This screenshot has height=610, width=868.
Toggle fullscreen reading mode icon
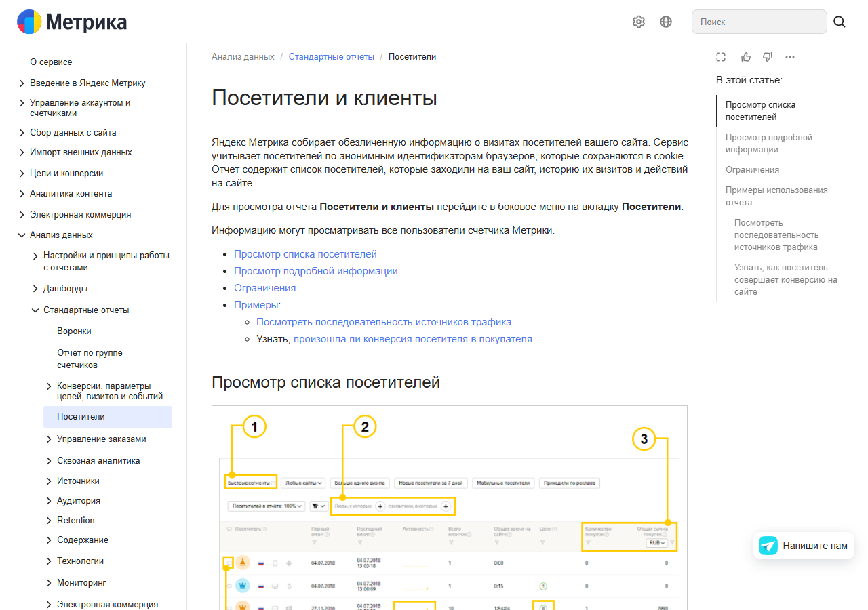[x=721, y=57]
